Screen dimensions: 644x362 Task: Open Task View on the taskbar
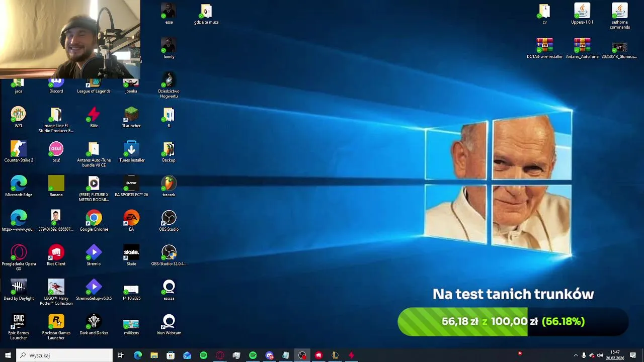121,355
